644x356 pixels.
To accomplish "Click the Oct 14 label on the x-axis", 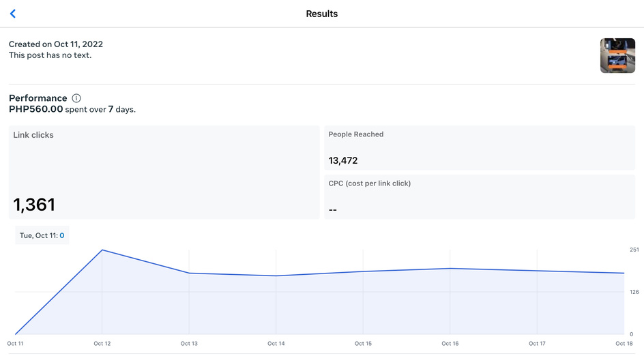I will [276, 344].
